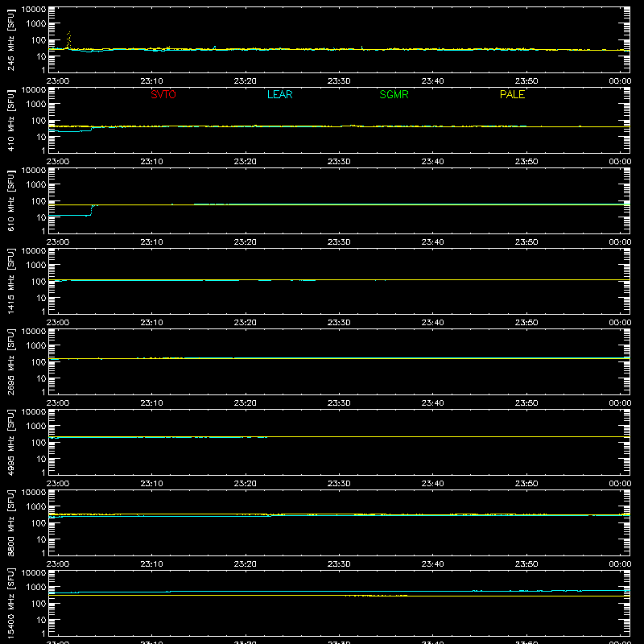Click the 1000 tick value on 15400 MHz axis

[36, 588]
